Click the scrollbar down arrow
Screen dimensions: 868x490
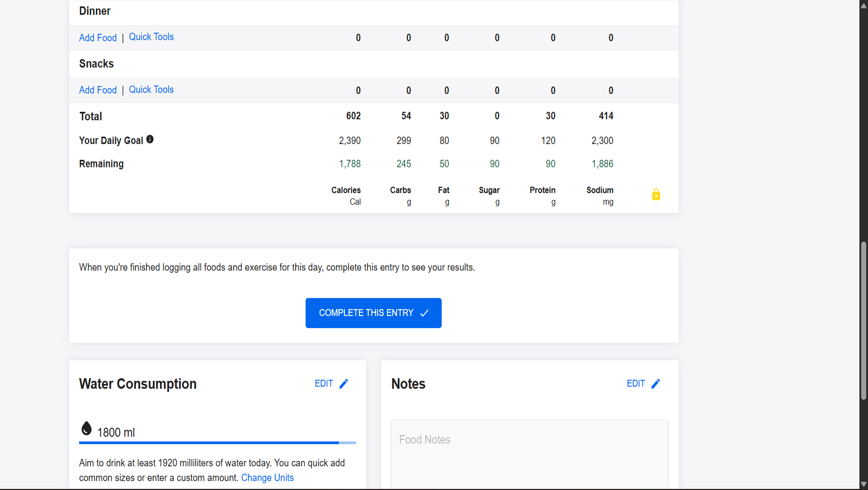863,484
